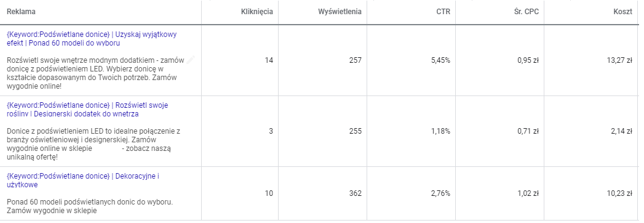This screenshot has height=223, width=644.
Task: Sort by the Kliknięcia column header
Action: click(x=256, y=12)
